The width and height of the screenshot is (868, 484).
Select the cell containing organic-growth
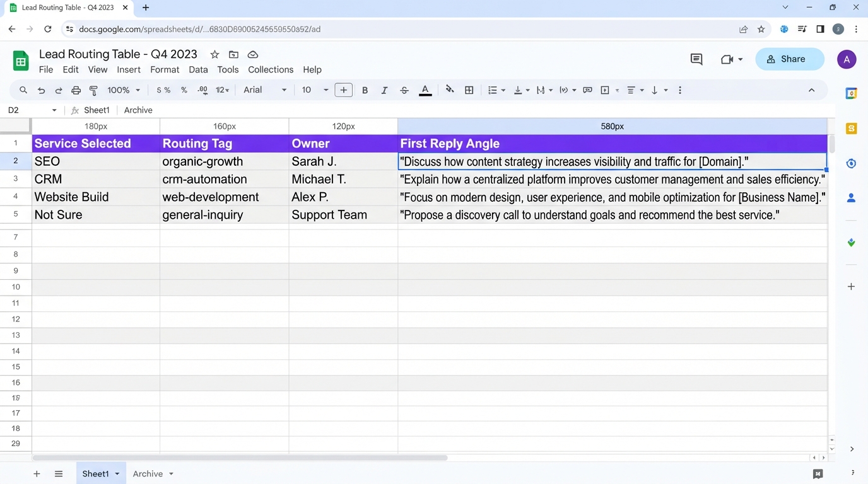pyautogui.click(x=225, y=161)
